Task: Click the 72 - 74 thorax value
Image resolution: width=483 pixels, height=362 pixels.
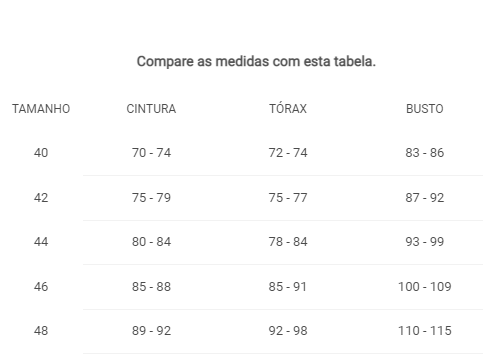Action: pyautogui.click(x=288, y=153)
